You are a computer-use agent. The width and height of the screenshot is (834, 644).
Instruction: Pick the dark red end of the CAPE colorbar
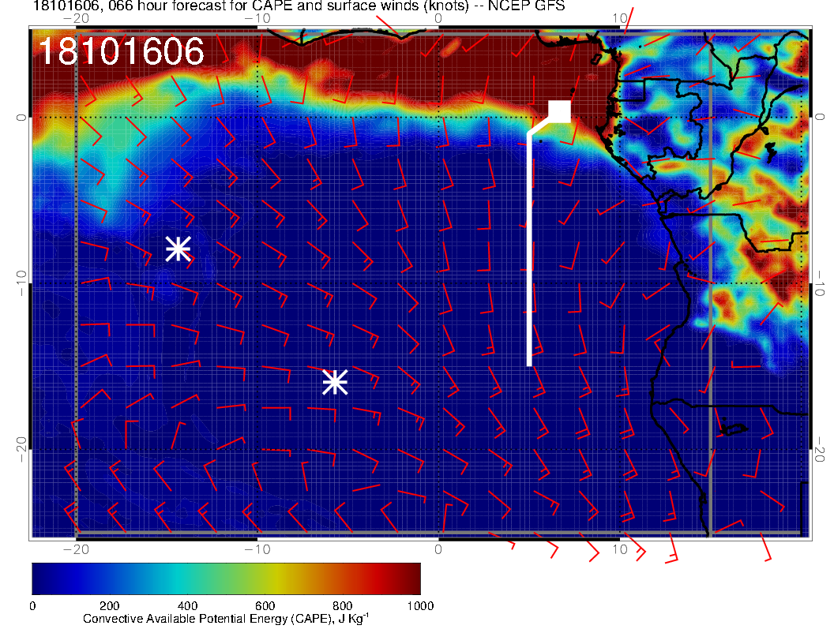pyautogui.click(x=412, y=578)
